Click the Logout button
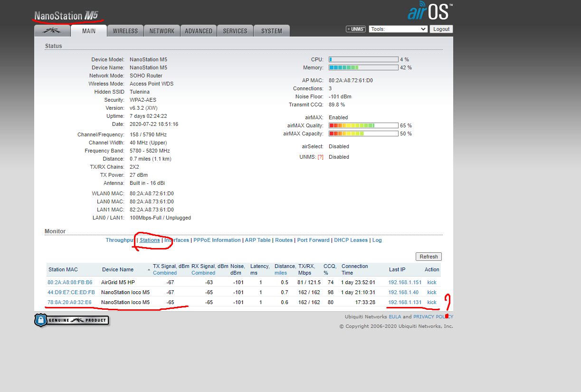This screenshot has width=581, height=392. pos(441,29)
